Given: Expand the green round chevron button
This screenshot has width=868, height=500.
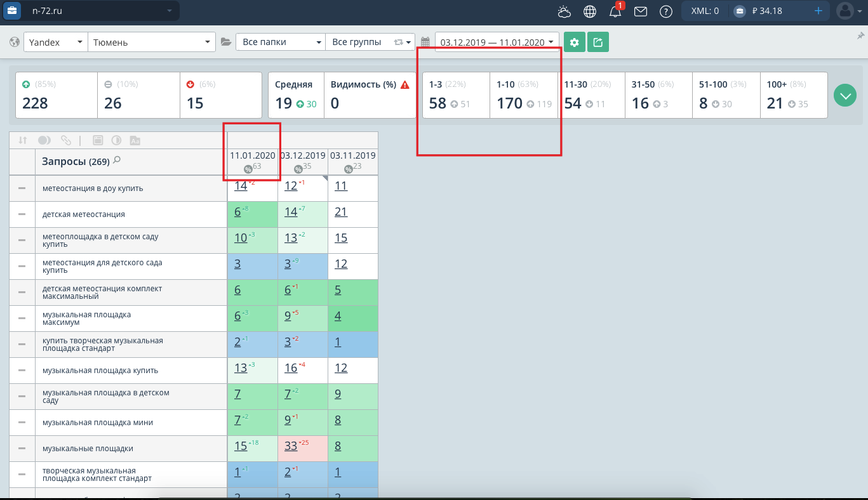Looking at the screenshot, I should coord(845,95).
